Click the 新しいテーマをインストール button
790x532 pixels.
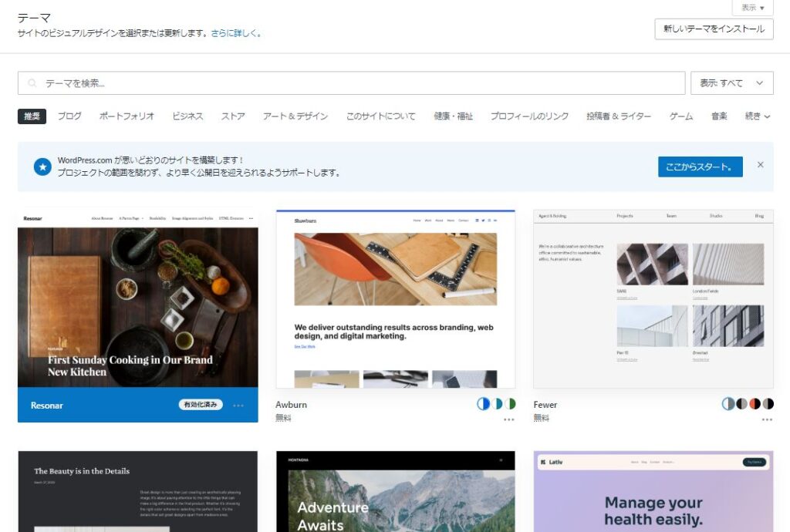click(714, 29)
